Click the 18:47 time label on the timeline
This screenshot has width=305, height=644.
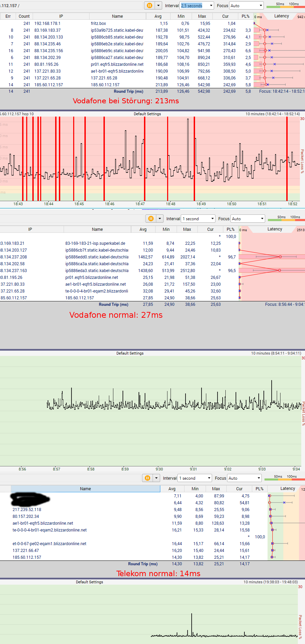click(140, 204)
